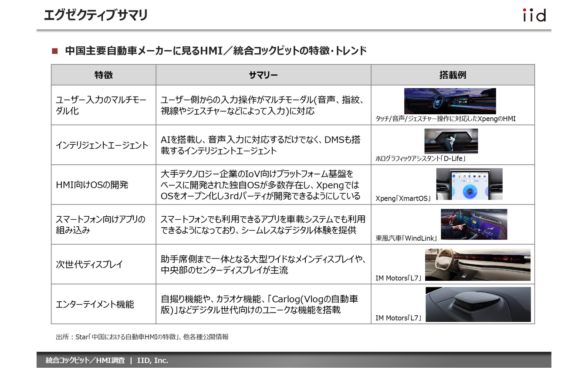
Task: Click the cell HMI向けOSの開発
Action: (x=104, y=184)
